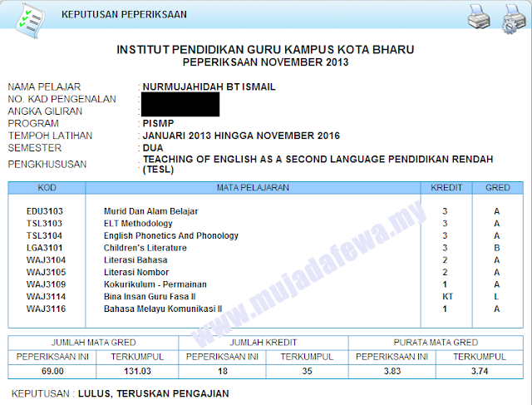Image resolution: width=532 pixels, height=405 pixels.
Task: Click the printer icon to print results
Action: tap(479, 17)
